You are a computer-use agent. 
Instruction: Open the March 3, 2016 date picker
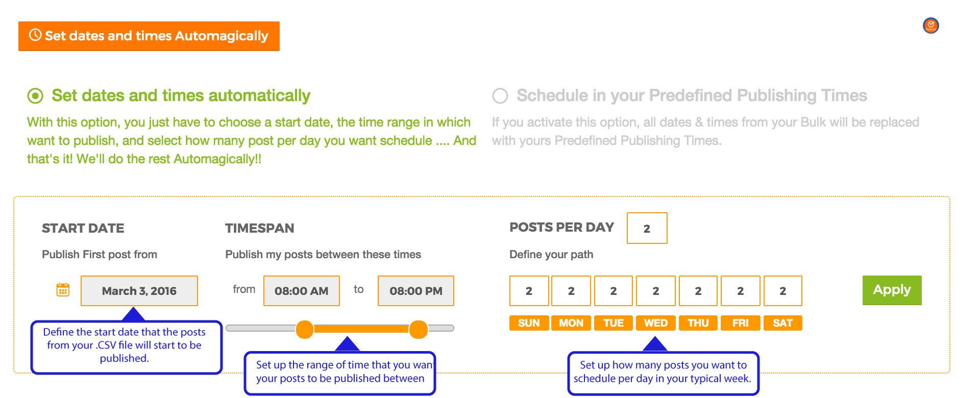139,291
